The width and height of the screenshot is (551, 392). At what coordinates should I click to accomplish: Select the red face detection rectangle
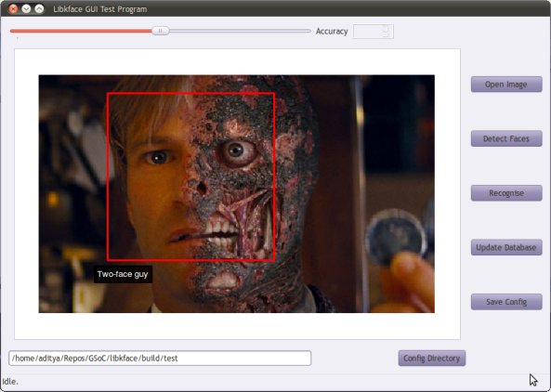[x=190, y=177]
